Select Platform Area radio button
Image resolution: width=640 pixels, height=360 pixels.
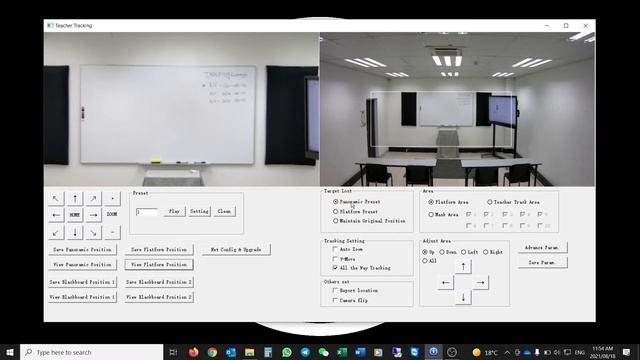click(431, 202)
